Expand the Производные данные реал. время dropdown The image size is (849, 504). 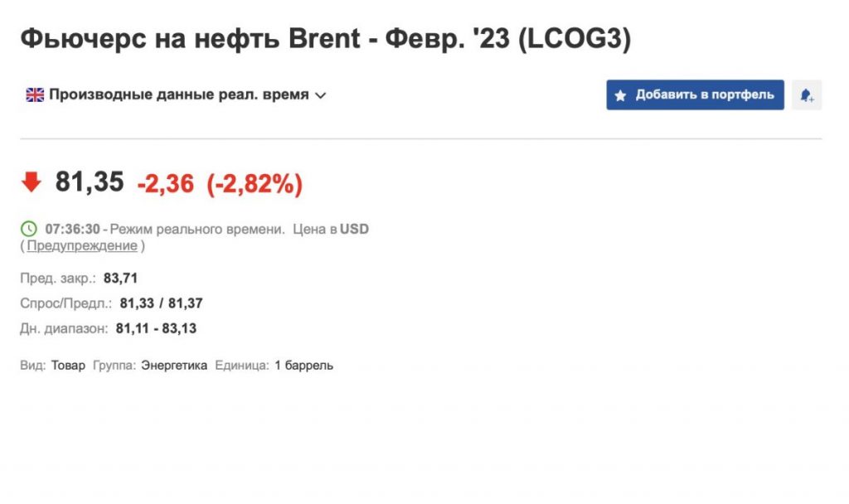pyautogui.click(x=176, y=94)
